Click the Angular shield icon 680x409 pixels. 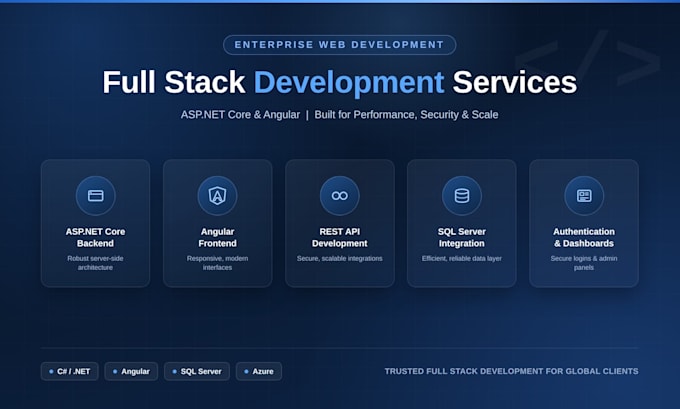pyautogui.click(x=217, y=196)
